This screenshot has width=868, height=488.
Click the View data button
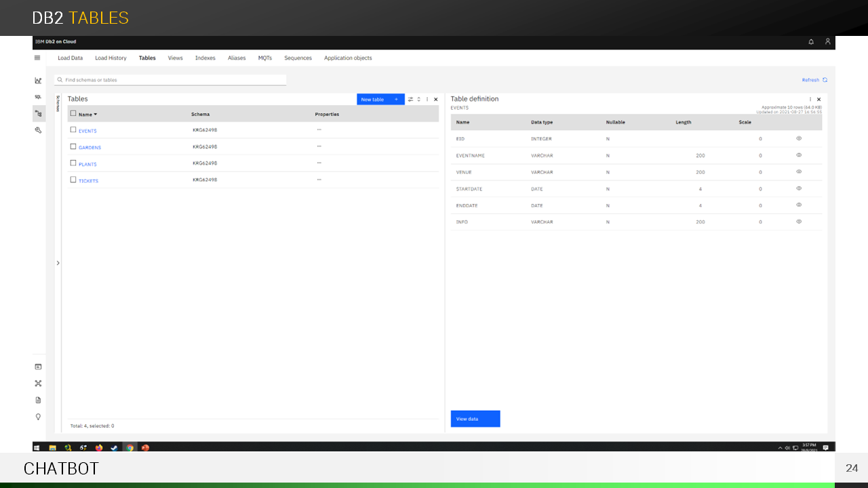point(475,419)
